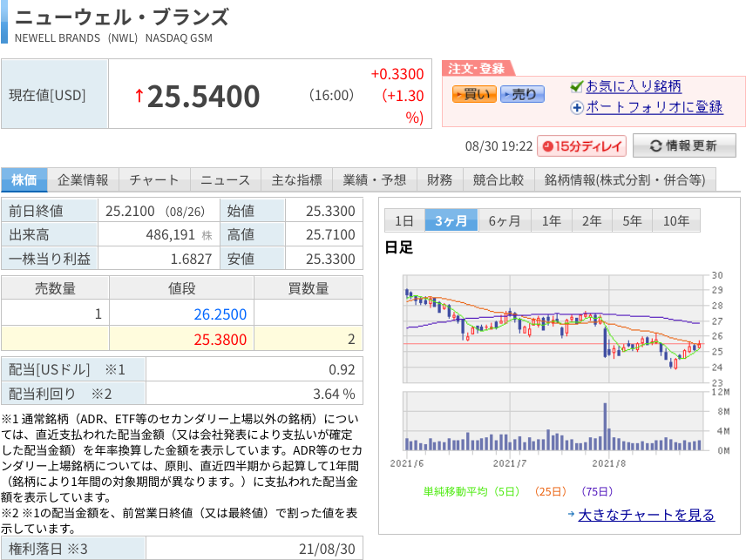This screenshot has height=560, width=746.
Task: Click the price change +0.3300
Action: (x=397, y=74)
